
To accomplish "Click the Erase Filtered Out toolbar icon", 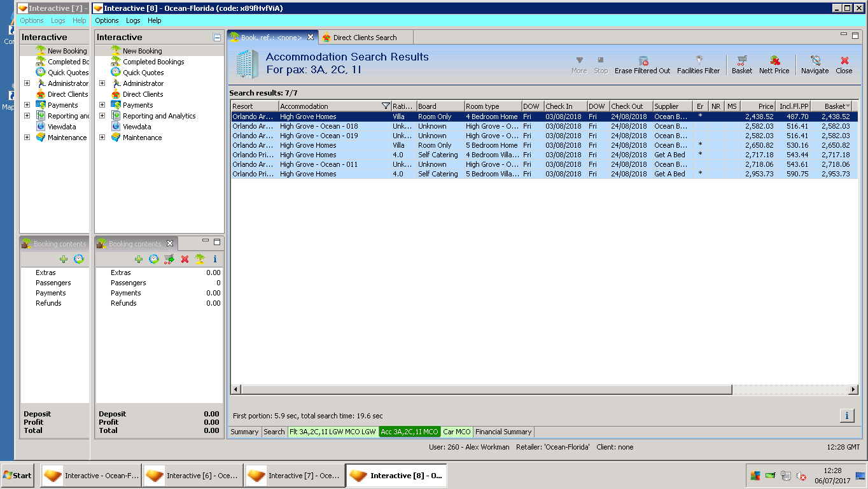I will [x=643, y=60].
